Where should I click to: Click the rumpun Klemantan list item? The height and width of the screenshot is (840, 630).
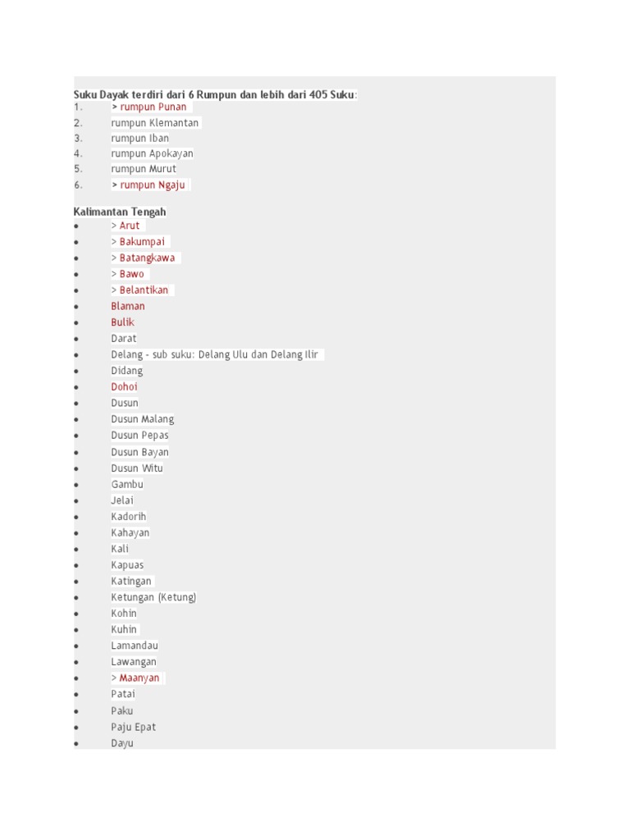155,123
